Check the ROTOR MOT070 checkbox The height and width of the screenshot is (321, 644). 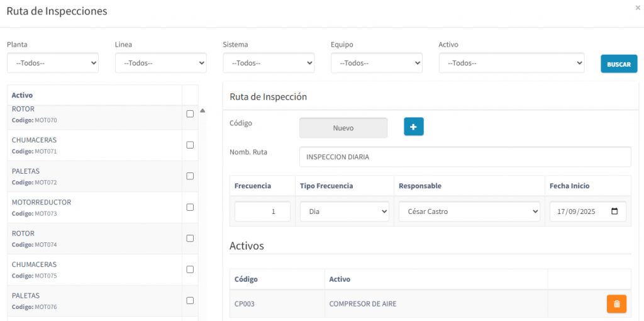tap(190, 114)
